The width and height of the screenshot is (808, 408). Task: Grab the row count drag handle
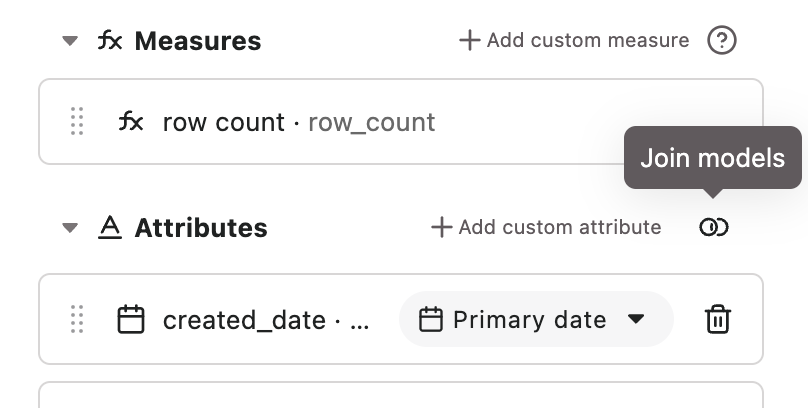pyautogui.click(x=77, y=122)
